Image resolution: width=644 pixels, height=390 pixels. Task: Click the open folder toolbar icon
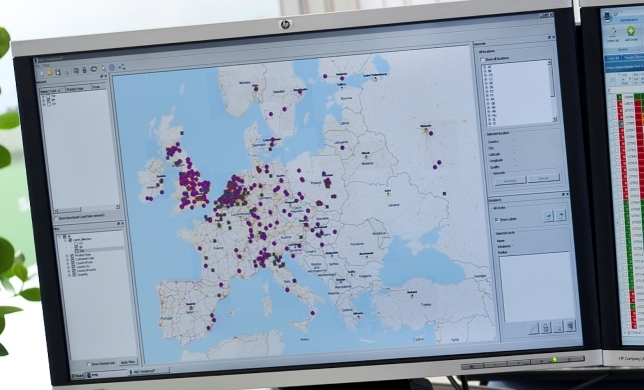(50, 73)
